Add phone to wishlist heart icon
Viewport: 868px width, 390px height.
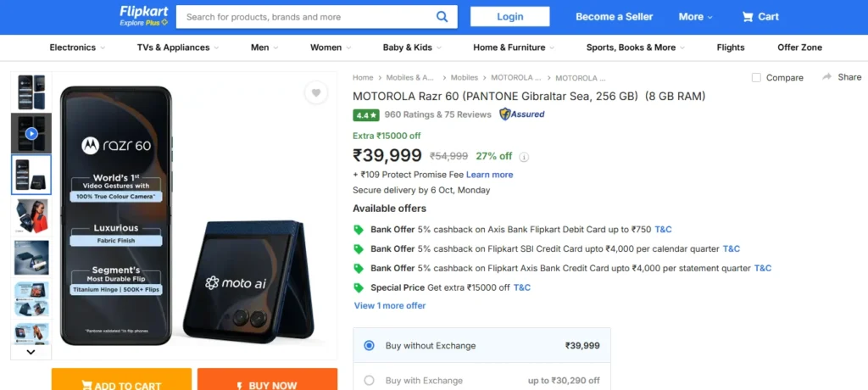(315, 93)
